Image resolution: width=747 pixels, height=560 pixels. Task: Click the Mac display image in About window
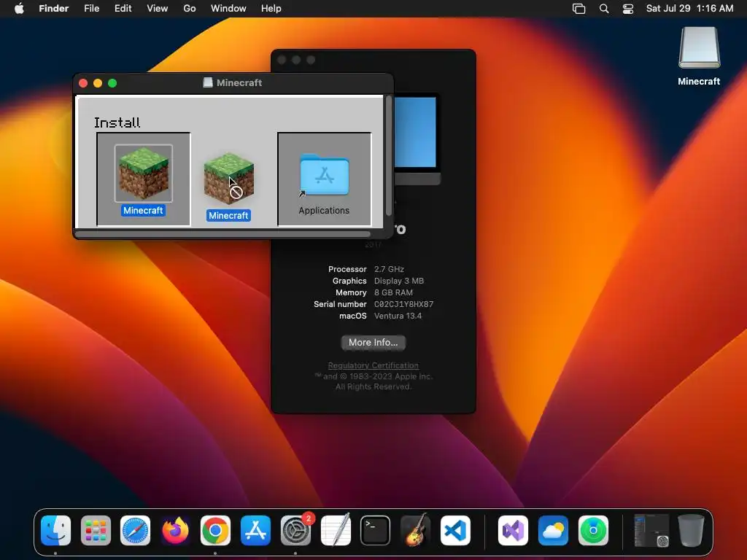coord(417,138)
